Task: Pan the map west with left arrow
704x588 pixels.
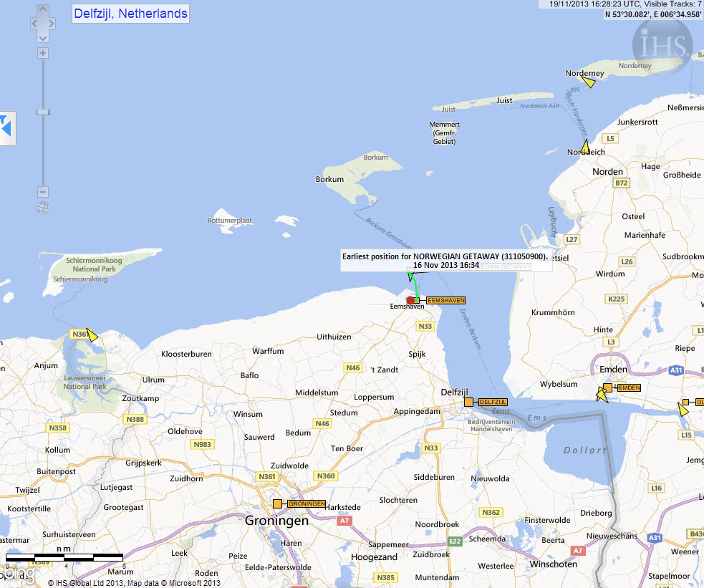Action: coord(34,24)
